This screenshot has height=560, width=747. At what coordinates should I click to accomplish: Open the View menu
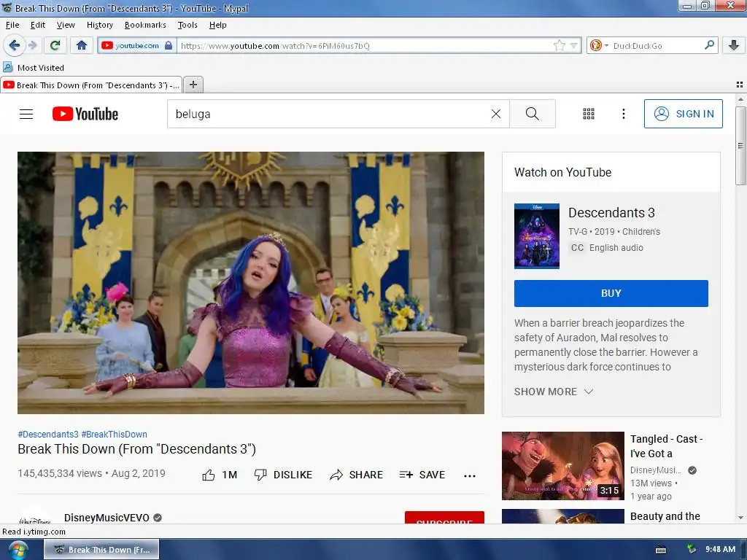(66, 25)
